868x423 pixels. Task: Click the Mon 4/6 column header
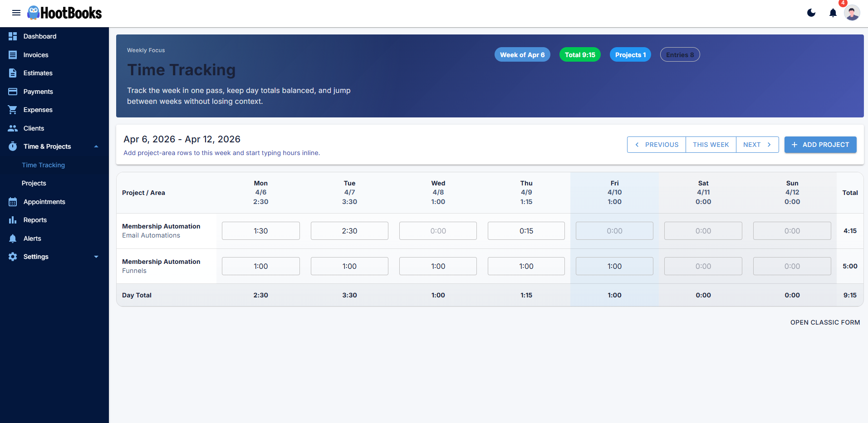tap(261, 192)
